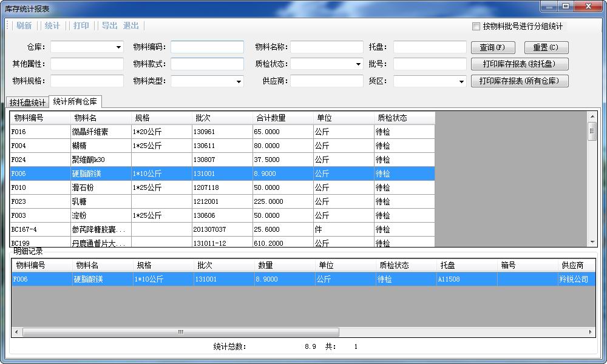Click the 合计数量 column header
The width and height of the screenshot is (607, 364).
pyautogui.click(x=283, y=118)
